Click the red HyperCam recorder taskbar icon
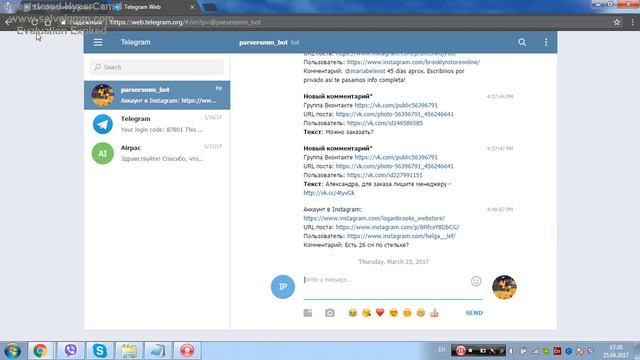The width and height of the screenshot is (640, 360). click(187, 351)
